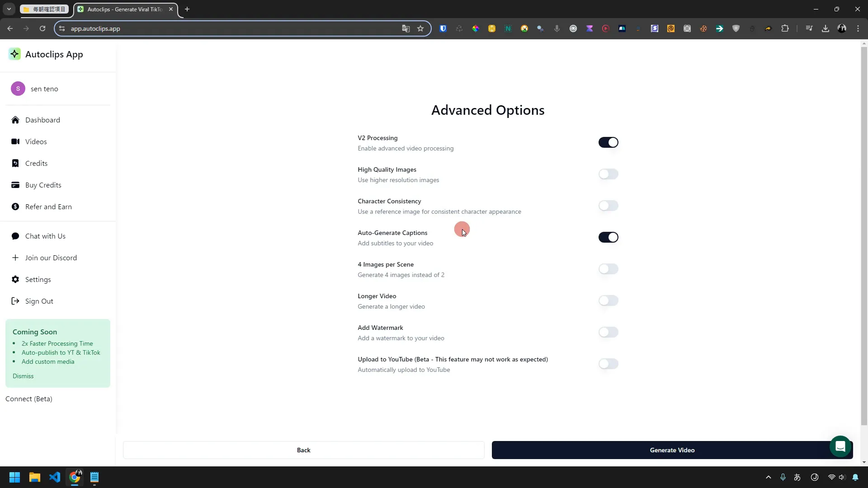Click the Autoclips App logo icon
Image resolution: width=868 pixels, height=488 pixels.
coord(14,54)
